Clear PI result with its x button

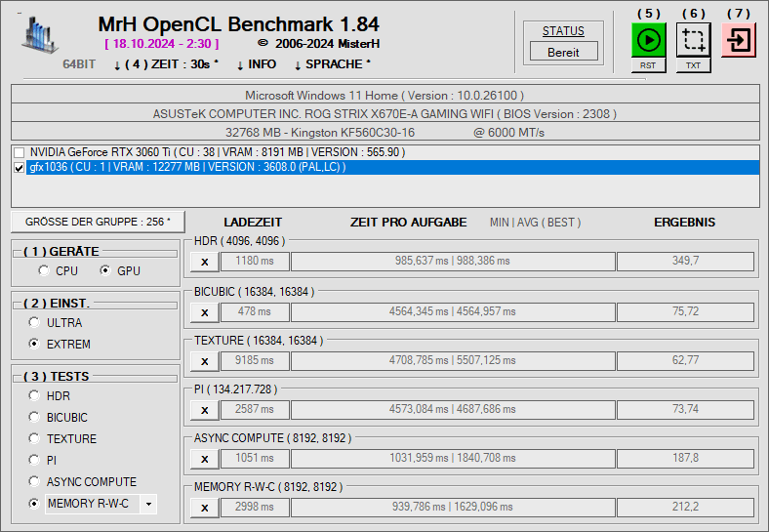click(x=205, y=410)
